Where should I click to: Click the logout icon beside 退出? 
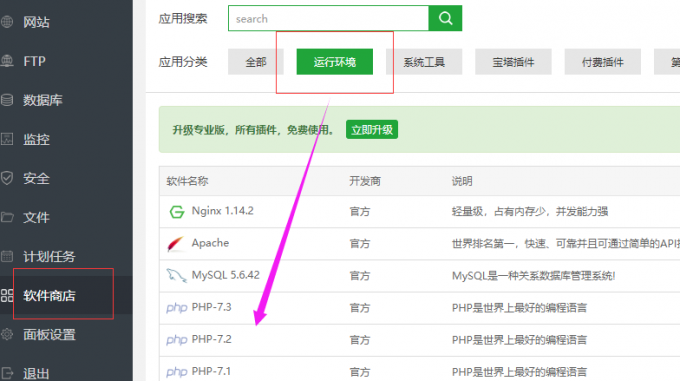(7, 374)
